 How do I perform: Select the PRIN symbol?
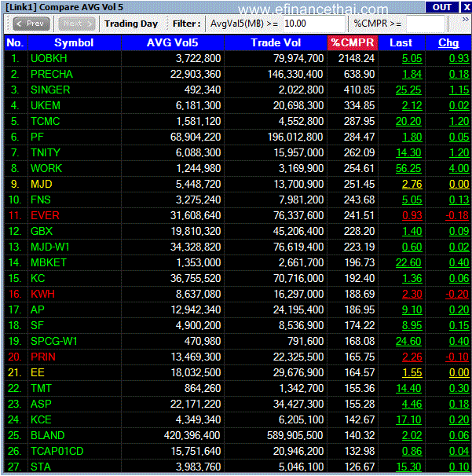tap(43, 357)
